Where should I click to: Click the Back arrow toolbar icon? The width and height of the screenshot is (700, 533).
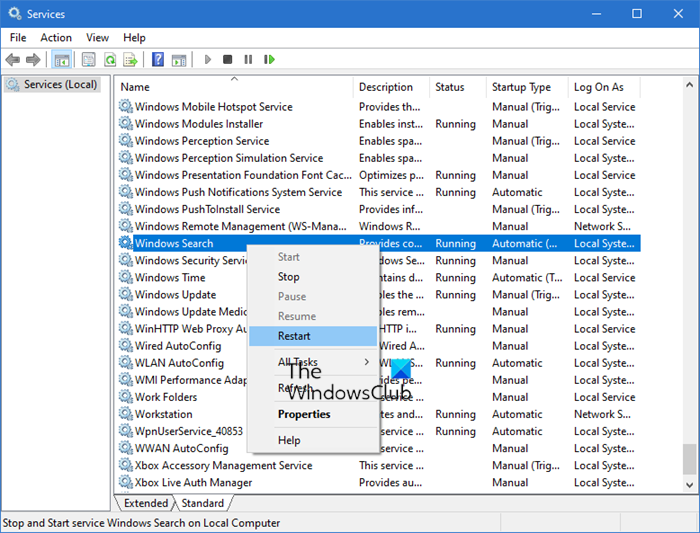coord(12,59)
